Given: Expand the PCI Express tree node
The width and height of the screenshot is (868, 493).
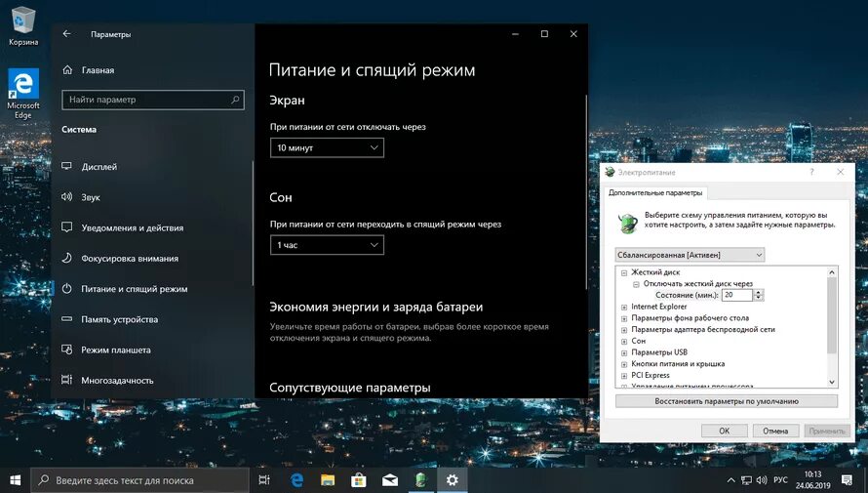Looking at the screenshot, I should (624, 376).
